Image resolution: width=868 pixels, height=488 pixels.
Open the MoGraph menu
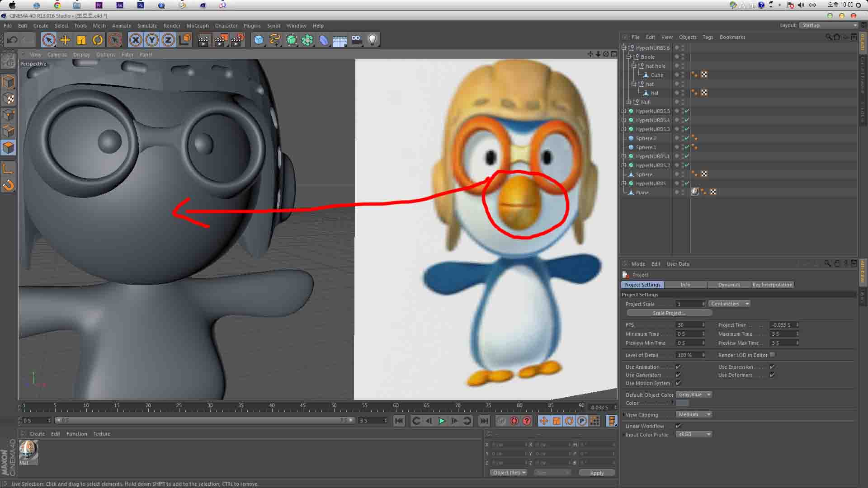point(198,26)
